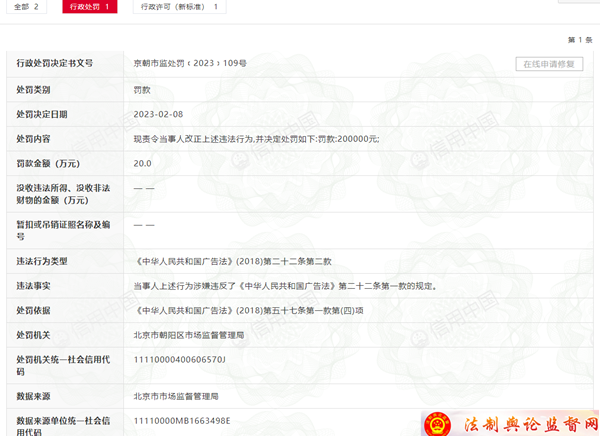
Task: Click the 处罚内容 label
Action: click(33, 139)
